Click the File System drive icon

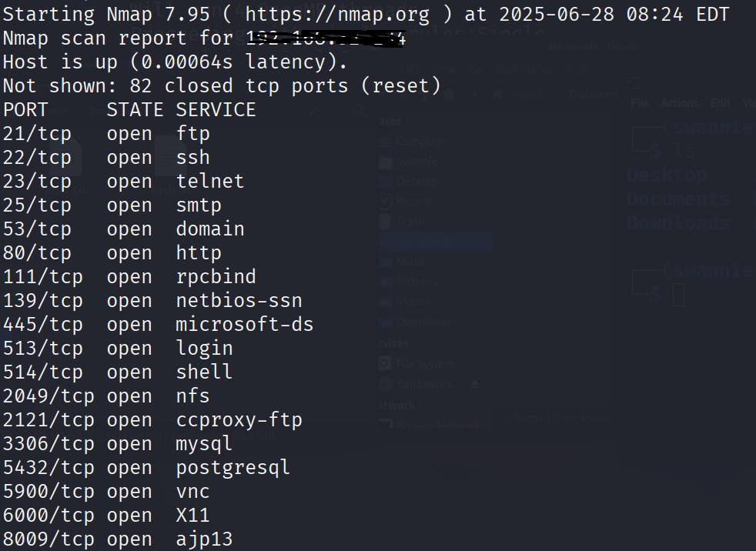pos(385,363)
